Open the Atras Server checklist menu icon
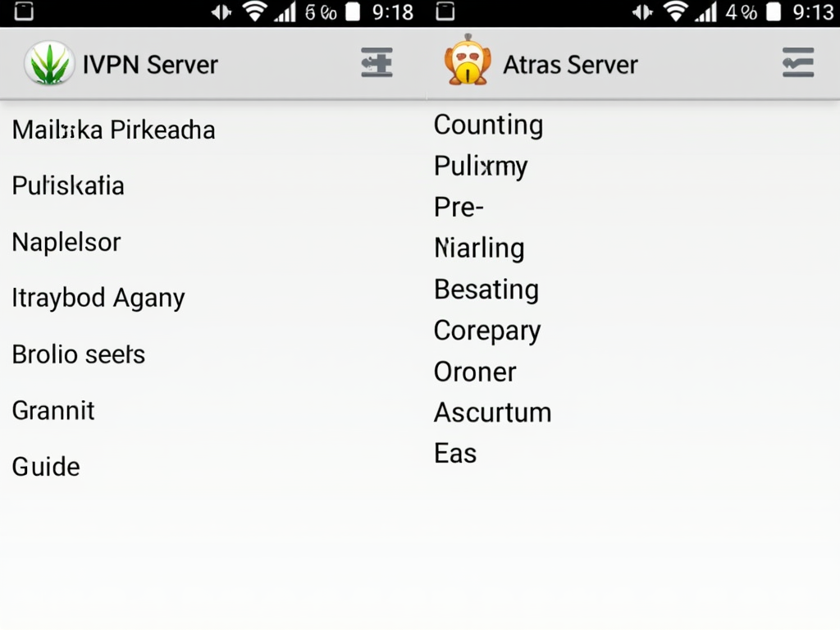The width and height of the screenshot is (840, 630). 797,62
